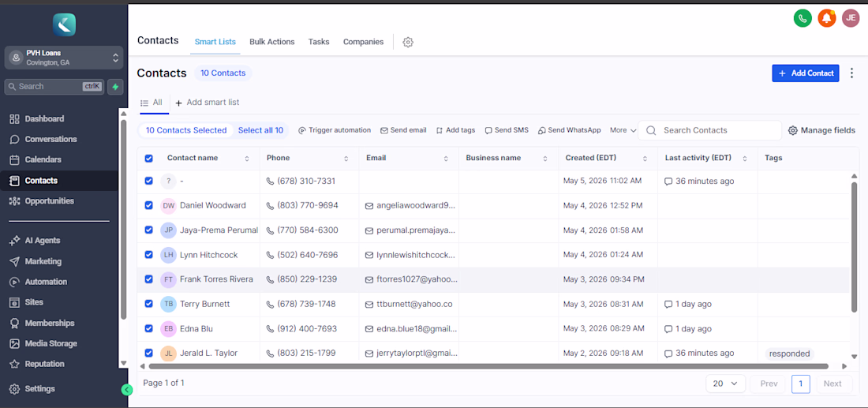This screenshot has width=868, height=408.
Task: Click the horizontal table scrollbar
Action: click(488, 366)
